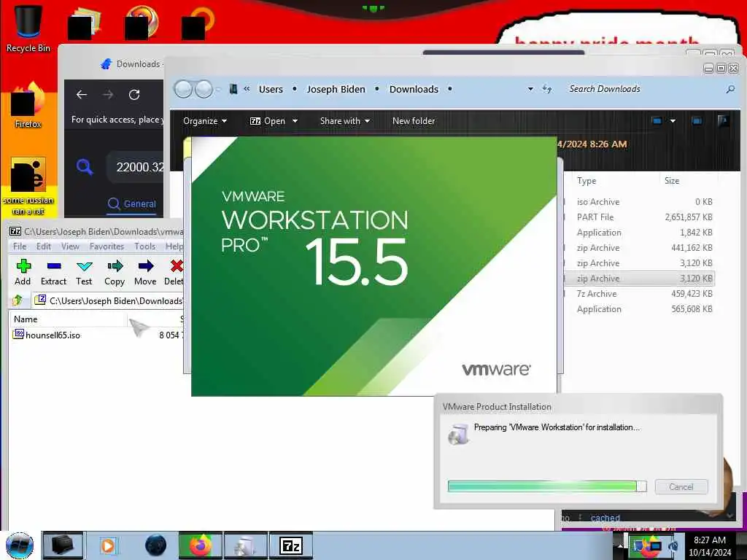Open the address bar history dropdown in Explorer
The height and width of the screenshot is (560, 747).
point(530,89)
